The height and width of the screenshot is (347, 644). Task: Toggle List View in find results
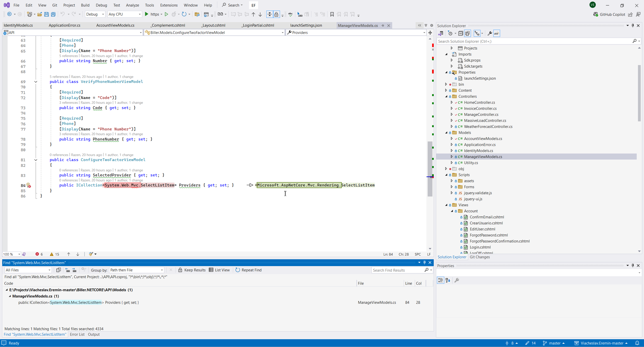click(219, 270)
